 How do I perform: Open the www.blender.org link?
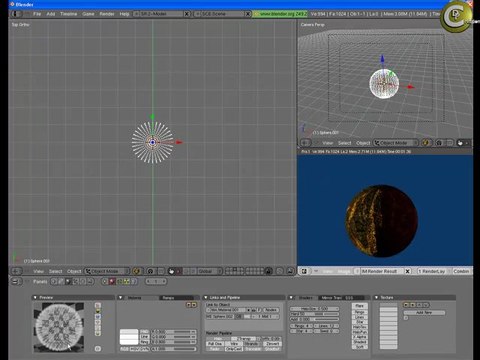[280, 14]
